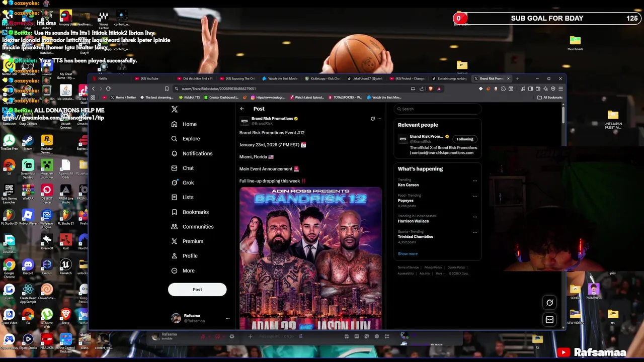Switch to the JakeFuture27 tab
Screen dimensions: 644x362
pos(367,78)
